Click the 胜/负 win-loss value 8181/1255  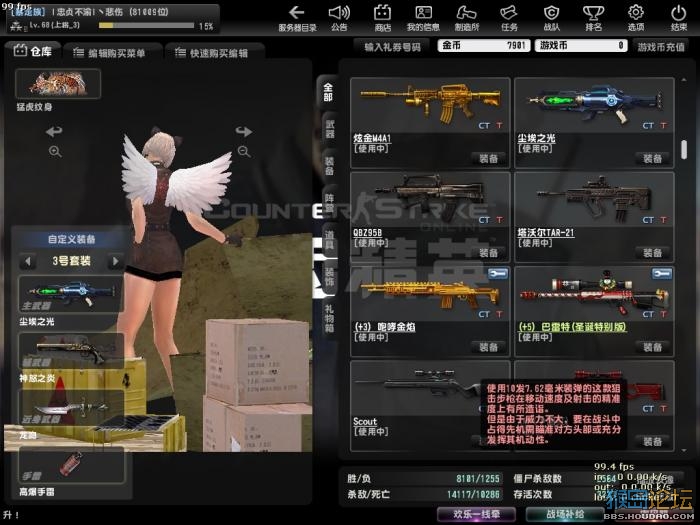click(478, 479)
